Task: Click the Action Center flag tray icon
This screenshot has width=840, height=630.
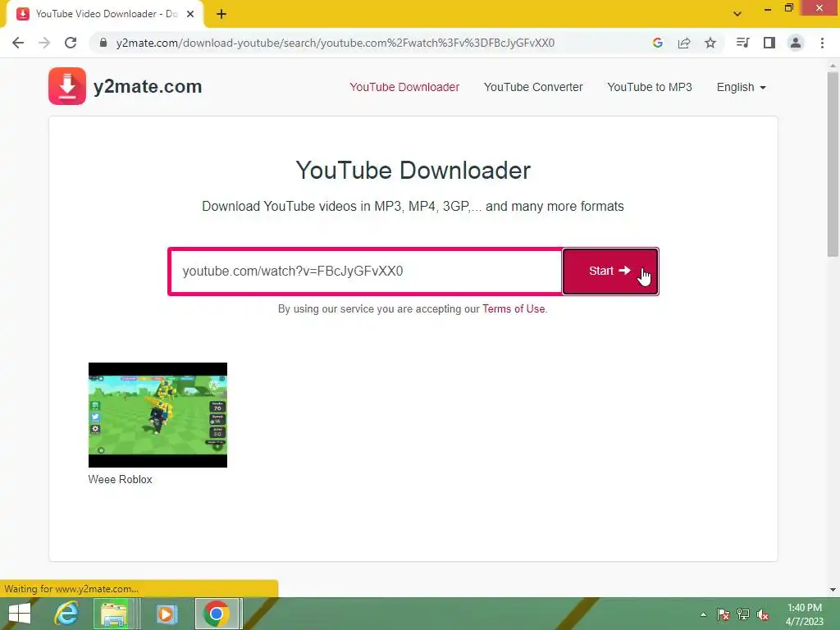Action: [724, 614]
